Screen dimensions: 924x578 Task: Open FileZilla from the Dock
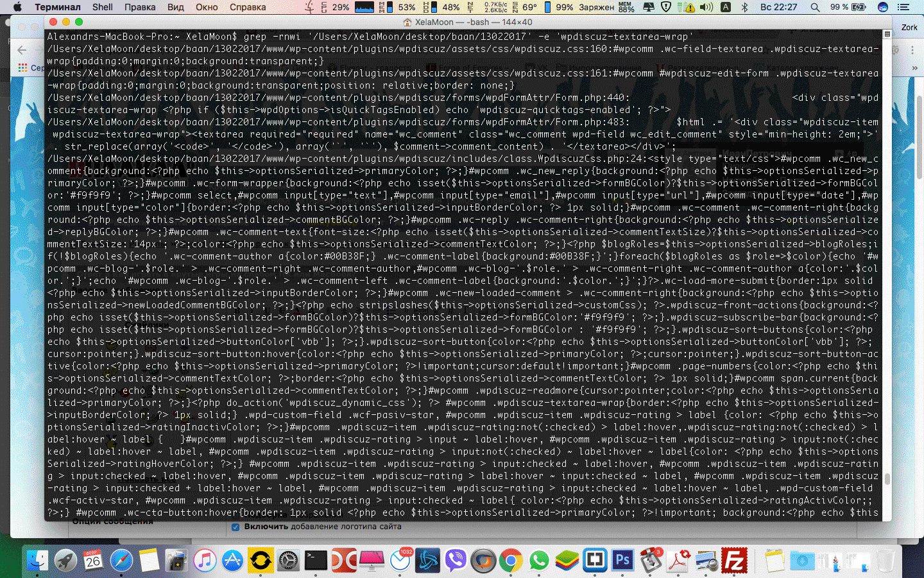click(x=735, y=561)
